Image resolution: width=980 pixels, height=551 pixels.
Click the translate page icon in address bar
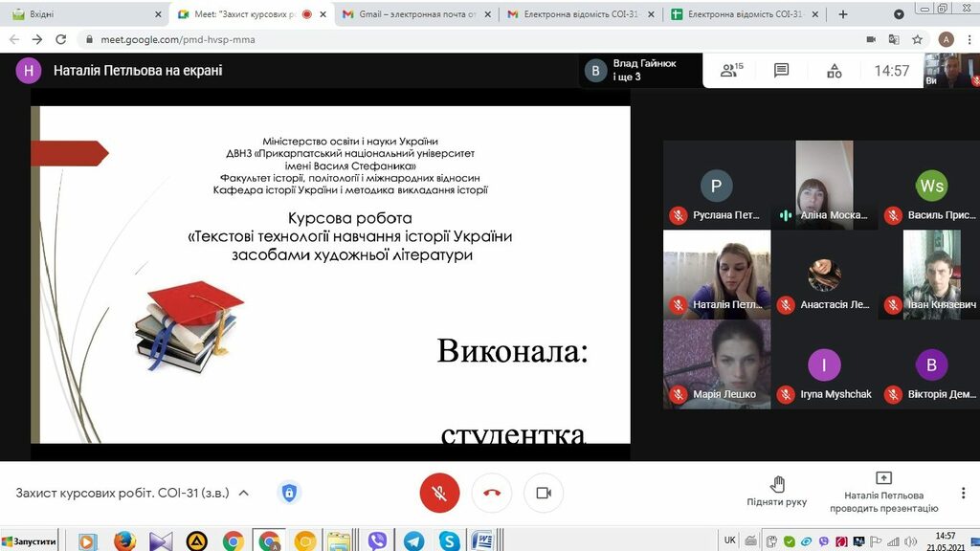coord(894,39)
